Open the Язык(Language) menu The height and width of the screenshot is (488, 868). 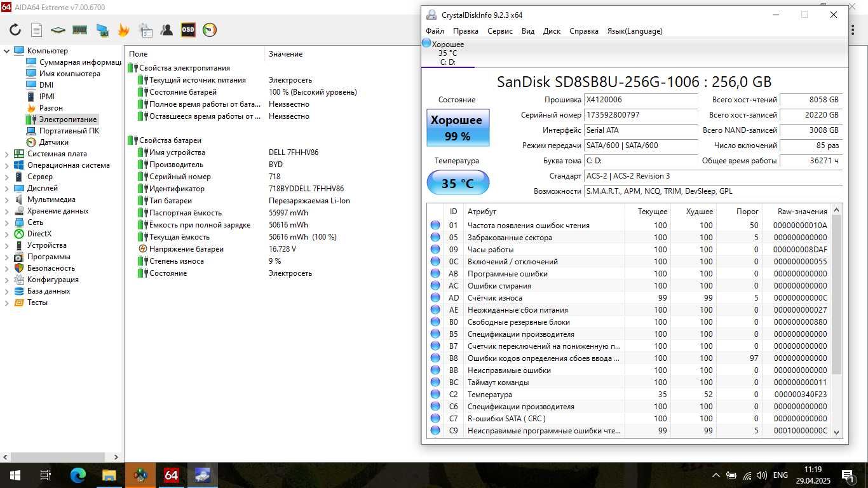(635, 31)
